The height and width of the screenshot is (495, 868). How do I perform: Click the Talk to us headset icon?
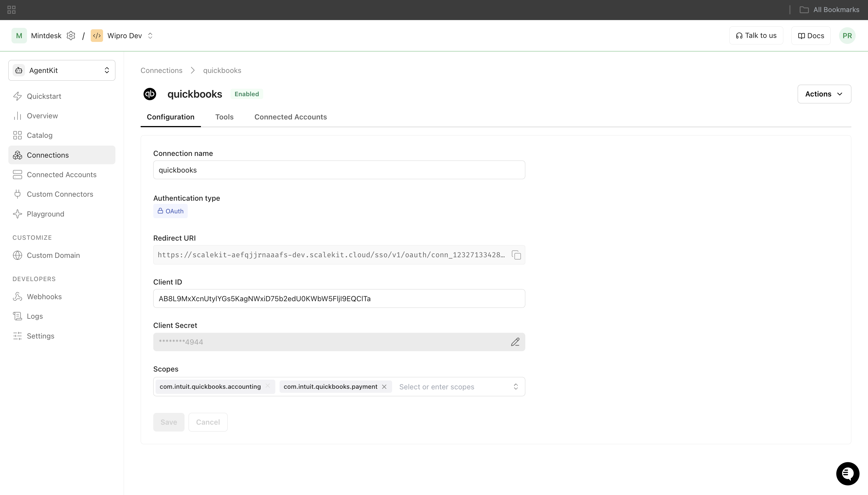pyautogui.click(x=739, y=36)
